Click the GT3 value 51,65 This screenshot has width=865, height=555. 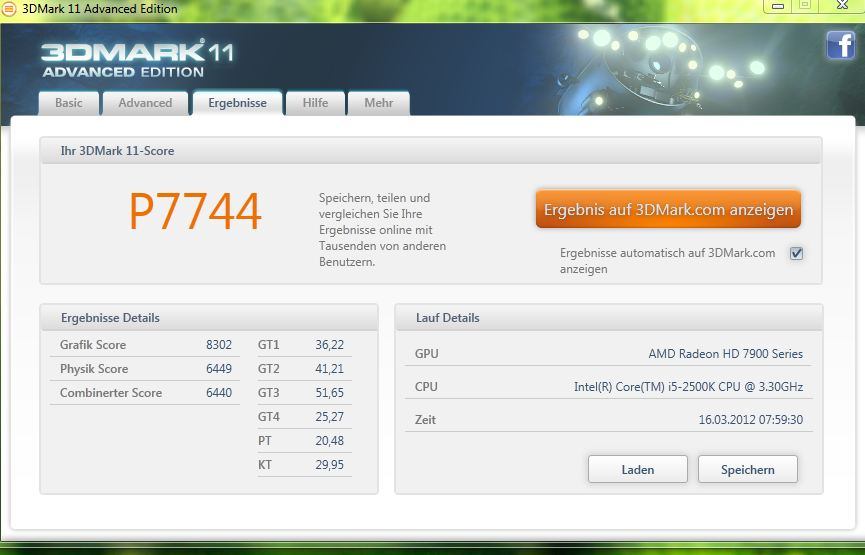click(x=329, y=393)
